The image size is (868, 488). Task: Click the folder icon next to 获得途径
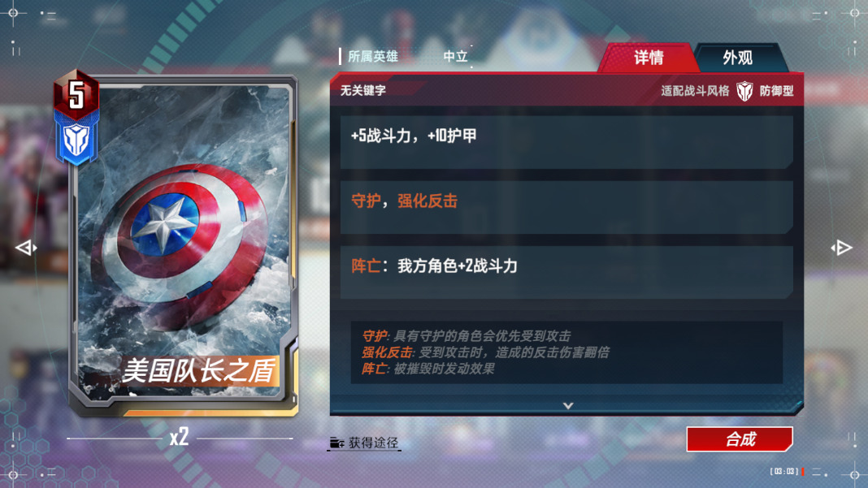(x=336, y=443)
